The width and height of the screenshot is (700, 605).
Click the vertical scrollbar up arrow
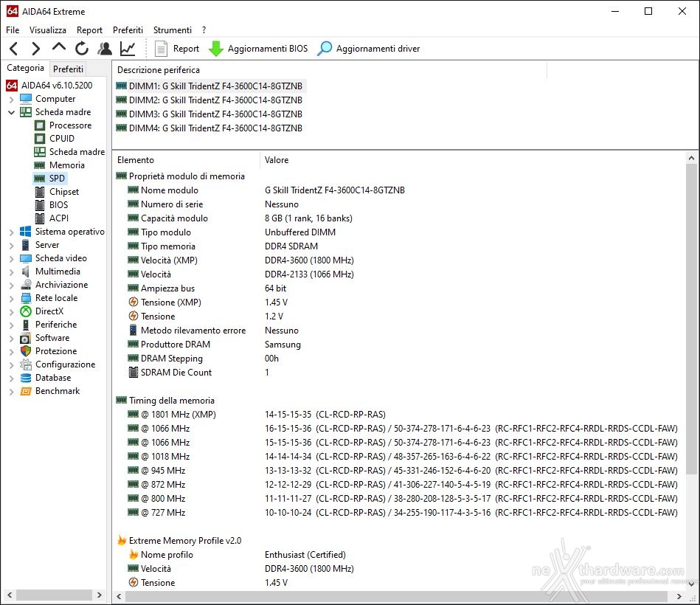click(691, 158)
